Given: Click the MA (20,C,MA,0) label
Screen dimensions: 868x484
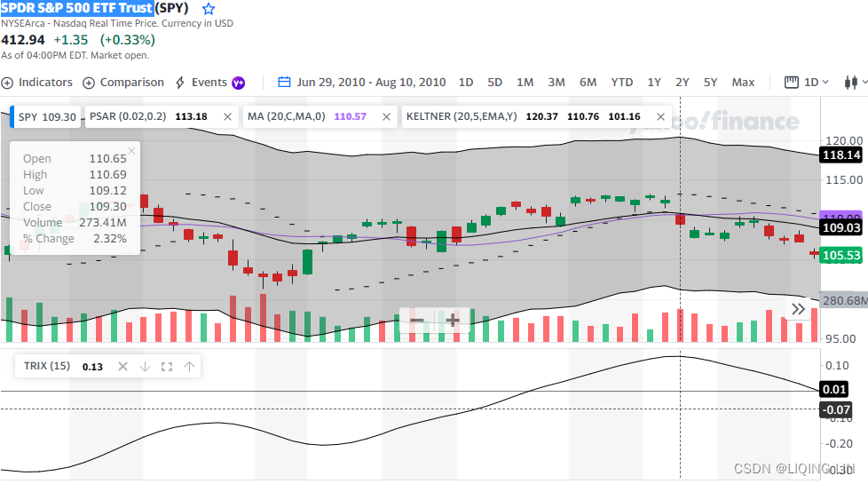Looking at the screenshot, I should click(286, 117).
